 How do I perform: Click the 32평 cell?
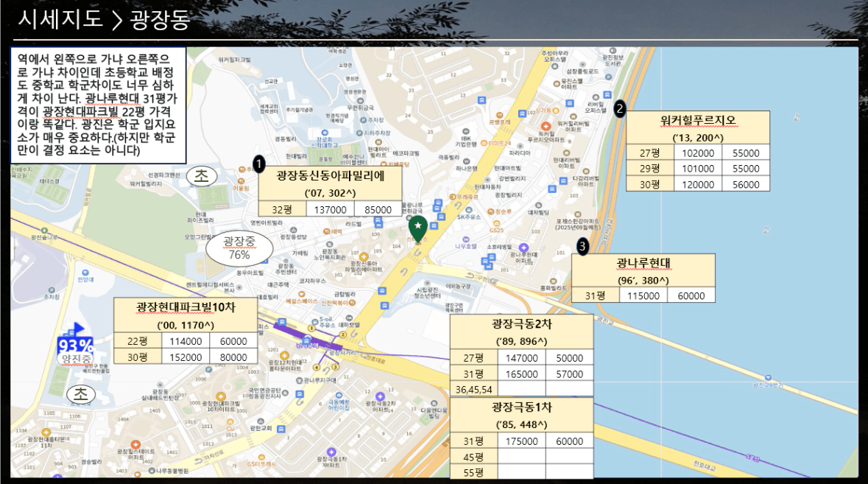tap(282, 209)
